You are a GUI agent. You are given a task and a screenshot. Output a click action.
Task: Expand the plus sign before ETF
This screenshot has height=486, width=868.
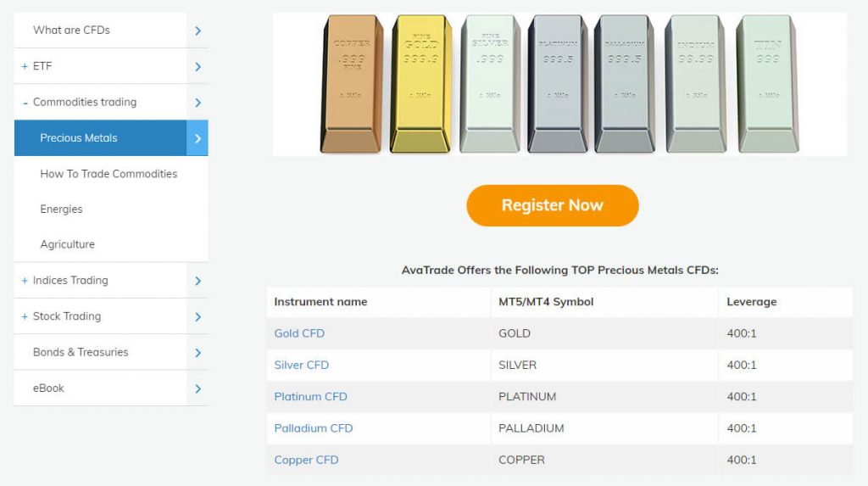tap(25, 66)
